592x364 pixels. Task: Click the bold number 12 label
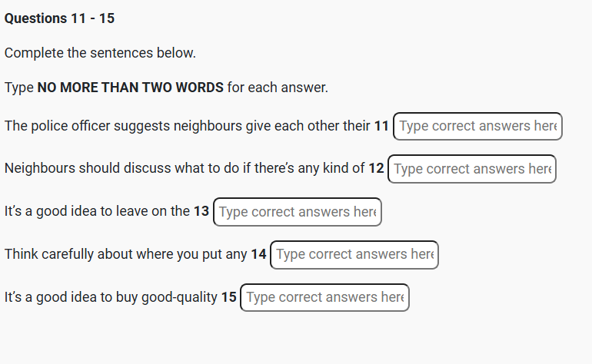pos(376,169)
